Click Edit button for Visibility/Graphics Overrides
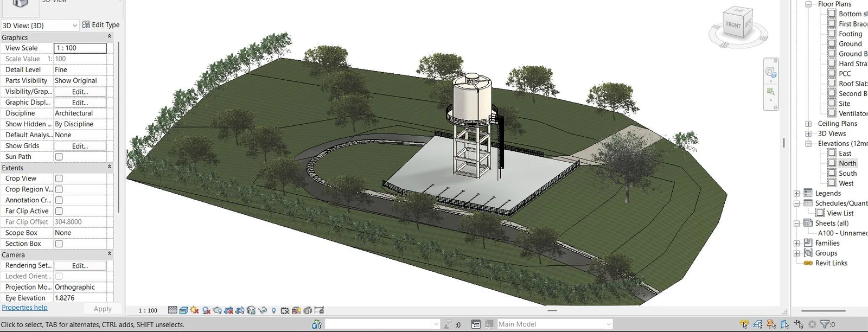 pos(80,92)
